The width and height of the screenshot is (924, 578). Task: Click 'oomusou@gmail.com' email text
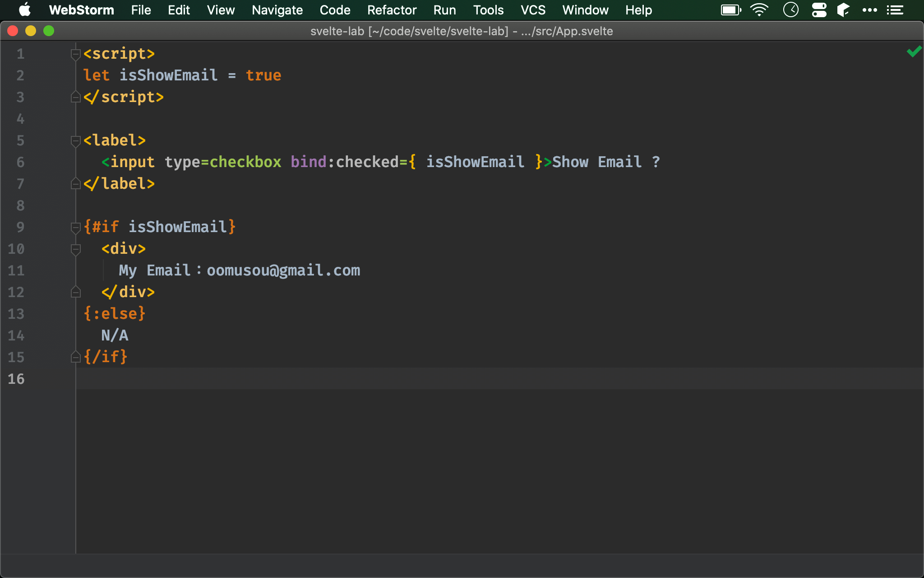[283, 270]
